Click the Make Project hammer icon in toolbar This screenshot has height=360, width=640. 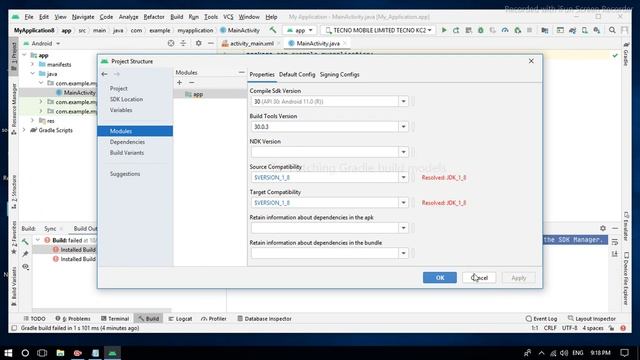tap(273, 30)
